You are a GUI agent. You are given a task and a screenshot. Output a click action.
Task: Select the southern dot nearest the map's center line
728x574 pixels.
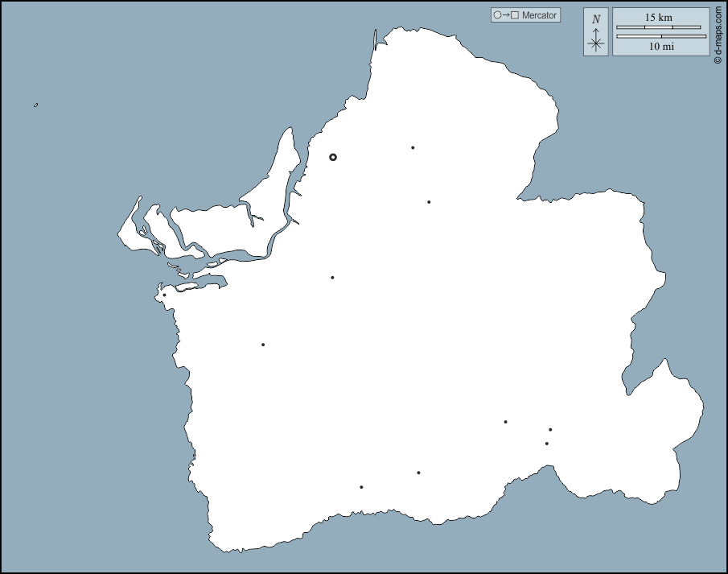(418, 473)
